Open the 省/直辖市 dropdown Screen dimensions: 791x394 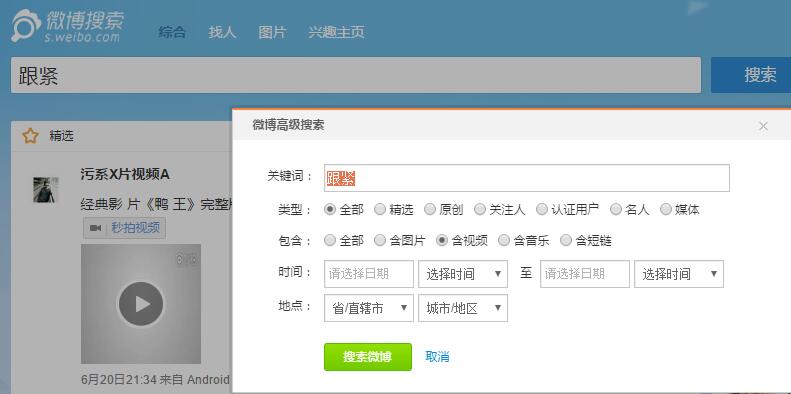[x=369, y=308]
